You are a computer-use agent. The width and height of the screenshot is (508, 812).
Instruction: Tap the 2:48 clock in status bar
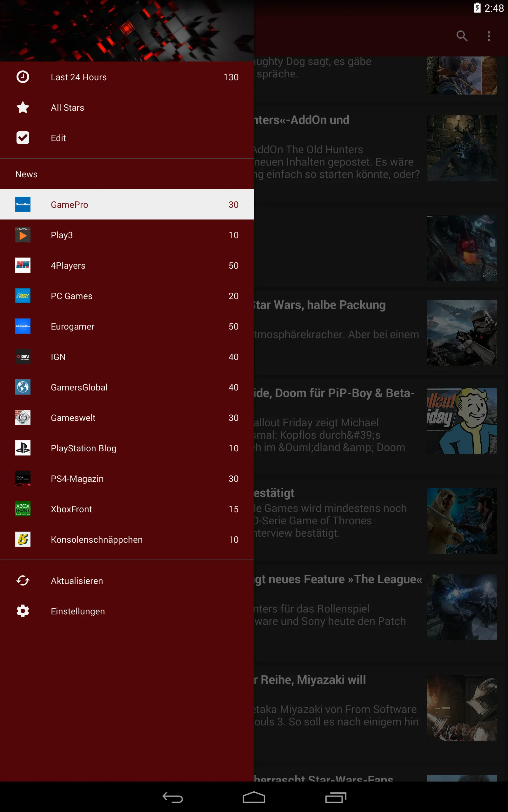(494, 8)
